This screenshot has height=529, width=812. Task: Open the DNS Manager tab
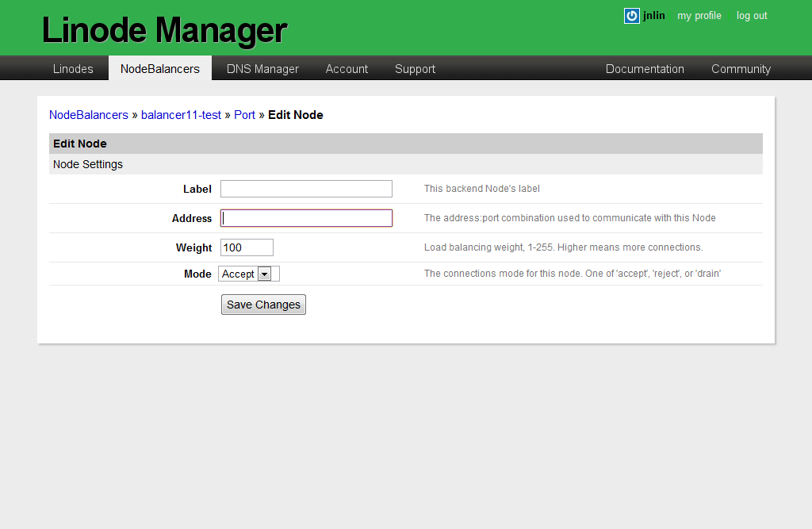point(262,68)
